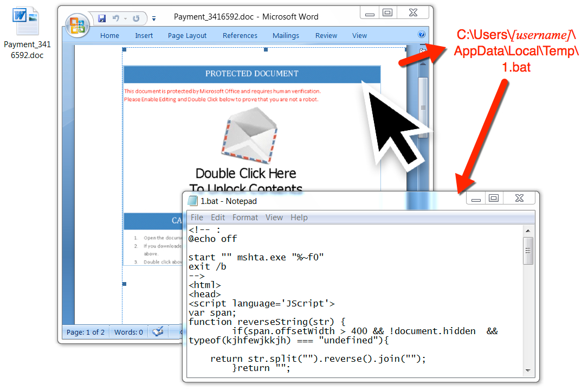Click the Words: 0 count in status bar
Viewport: 588px width, 390px height.
[128, 332]
